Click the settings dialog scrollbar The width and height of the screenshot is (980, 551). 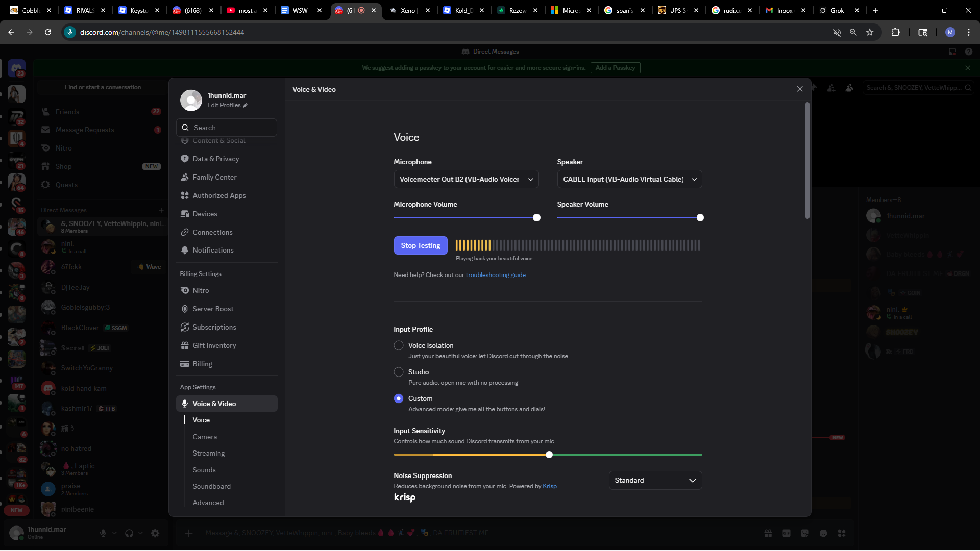(807, 161)
